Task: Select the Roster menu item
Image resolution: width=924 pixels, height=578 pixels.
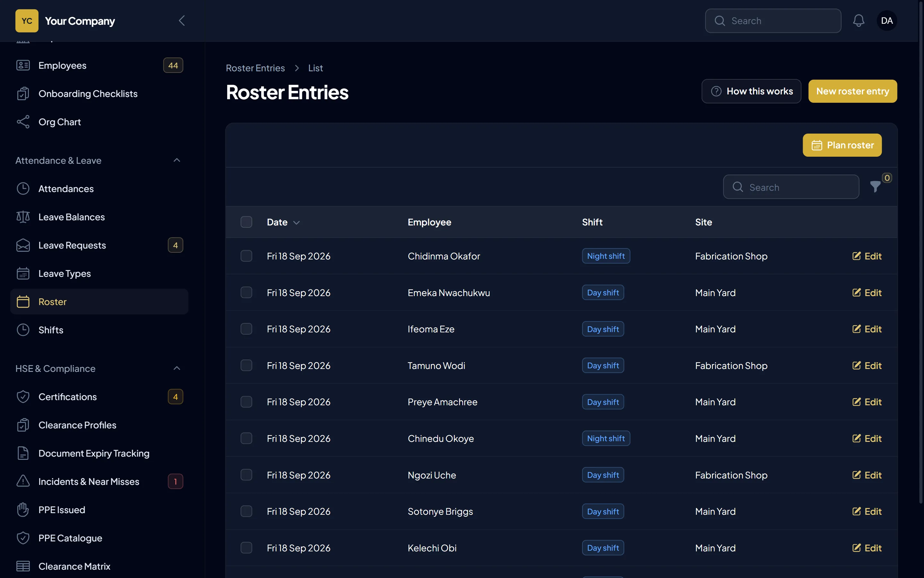Action: 99,302
